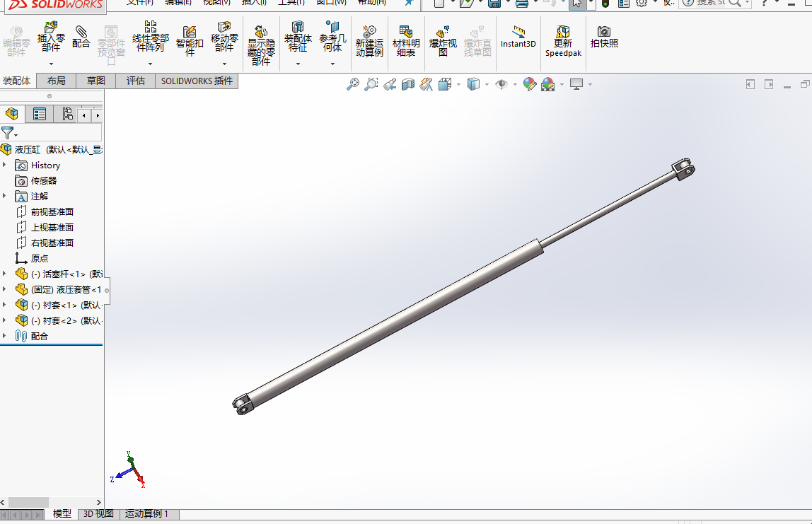Select 前视基准面 in the feature tree
This screenshot has height=524, width=812.
point(52,211)
